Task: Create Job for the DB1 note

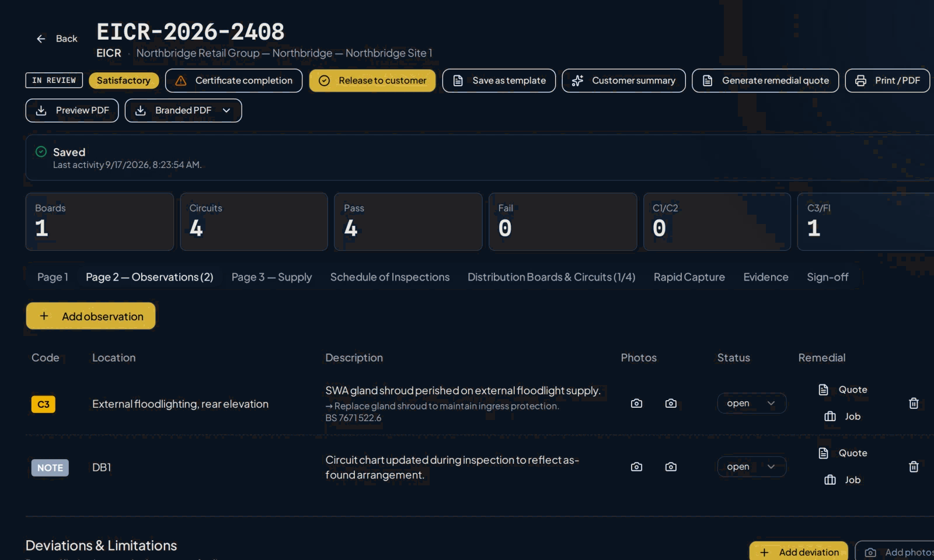Action: [x=842, y=480]
